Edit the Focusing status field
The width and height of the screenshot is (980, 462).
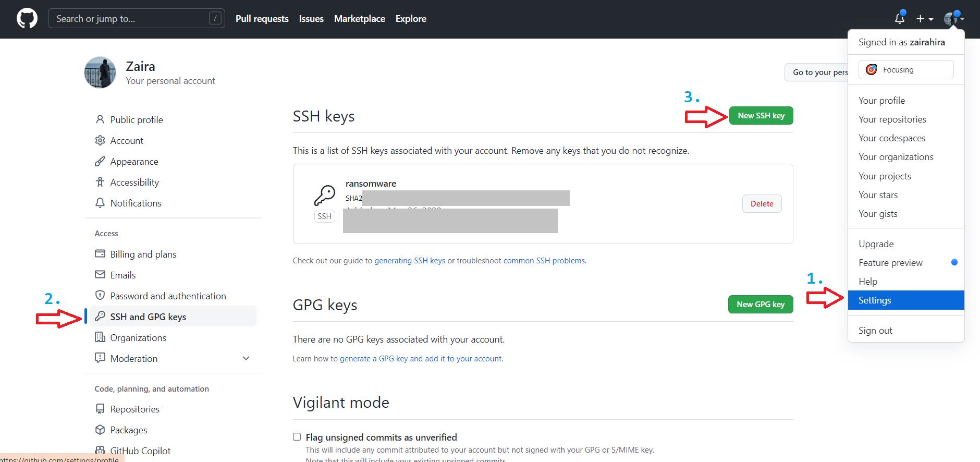pos(906,70)
